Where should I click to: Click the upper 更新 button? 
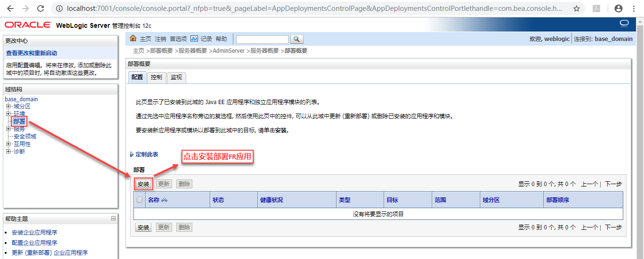click(x=164, y=184)
